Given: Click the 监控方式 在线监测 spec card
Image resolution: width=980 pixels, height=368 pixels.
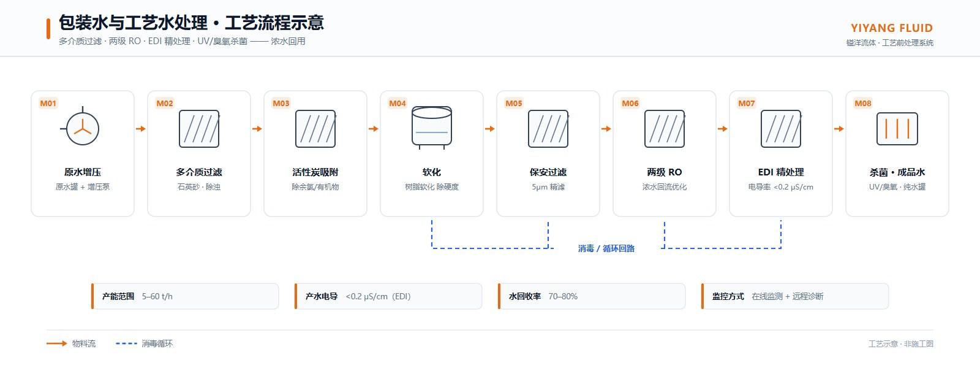Looking at the screenshot, I should click(x=795, y=296).
